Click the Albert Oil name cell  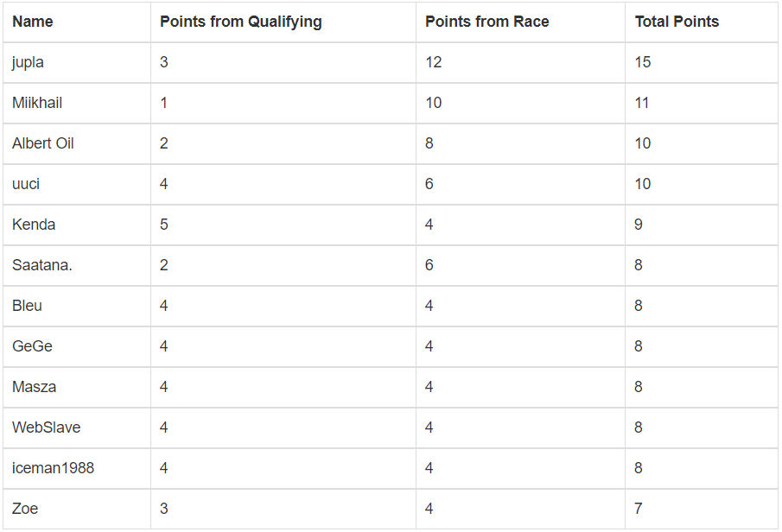43,143
